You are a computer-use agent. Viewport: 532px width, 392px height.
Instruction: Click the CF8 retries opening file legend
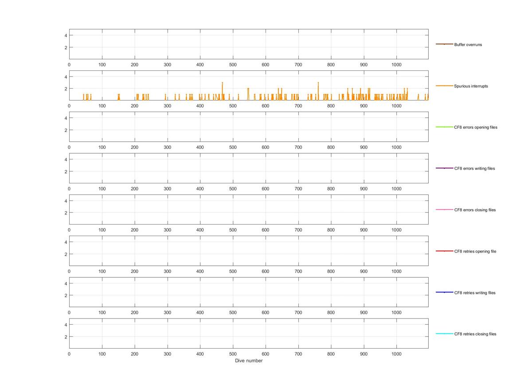pos(475,251)
